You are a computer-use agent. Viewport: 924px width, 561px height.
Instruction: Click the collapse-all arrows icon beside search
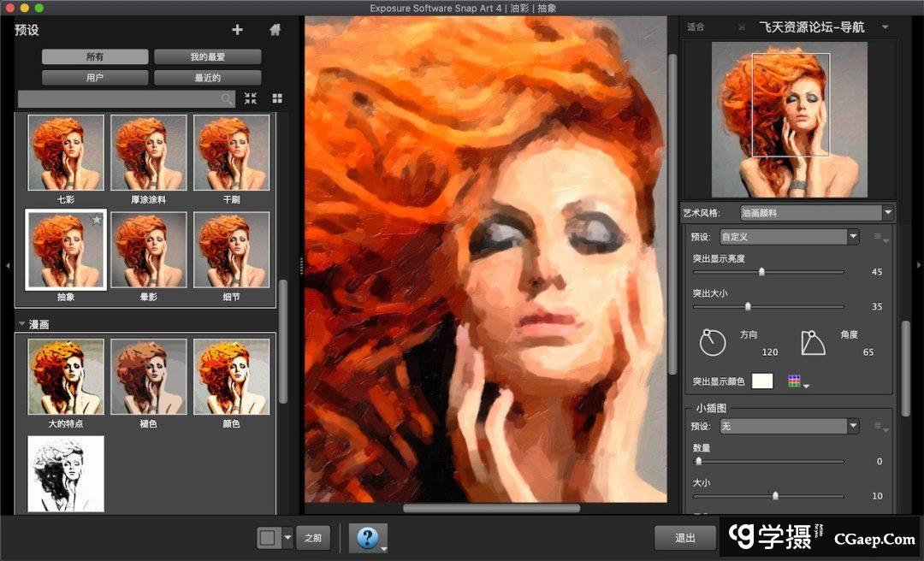[x=250, y=98]
